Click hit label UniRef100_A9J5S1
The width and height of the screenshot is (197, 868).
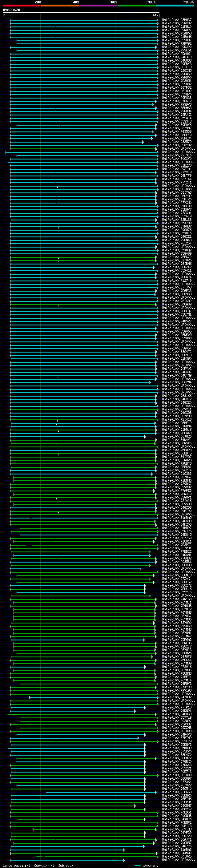177,562
